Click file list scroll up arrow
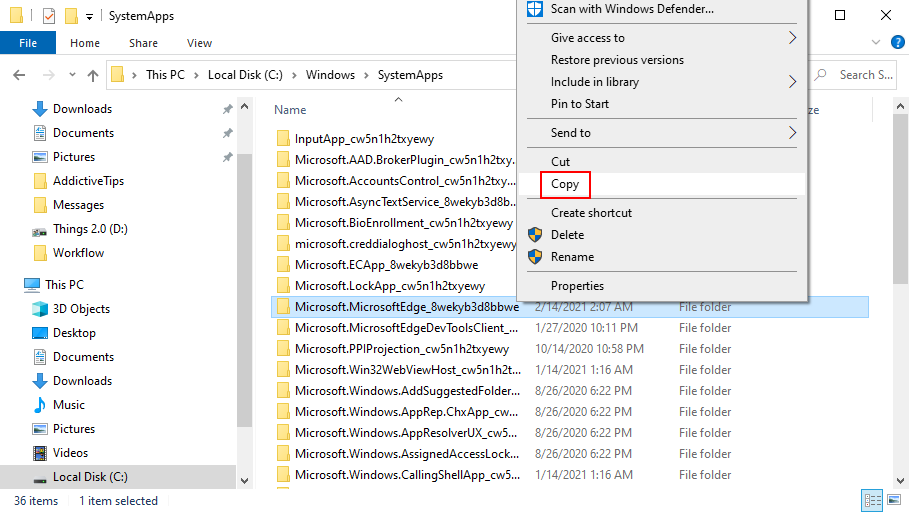Screen dimensions: 909x512 900,106
